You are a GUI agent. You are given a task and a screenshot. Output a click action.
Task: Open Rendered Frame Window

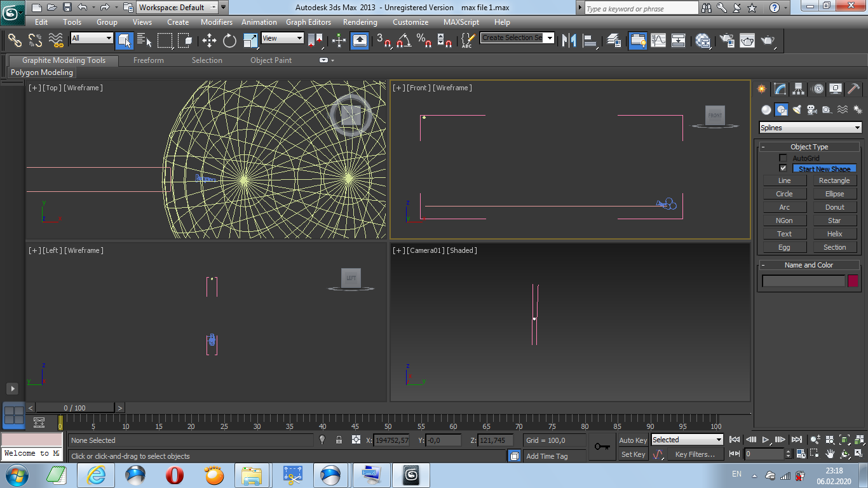[747, 41]
